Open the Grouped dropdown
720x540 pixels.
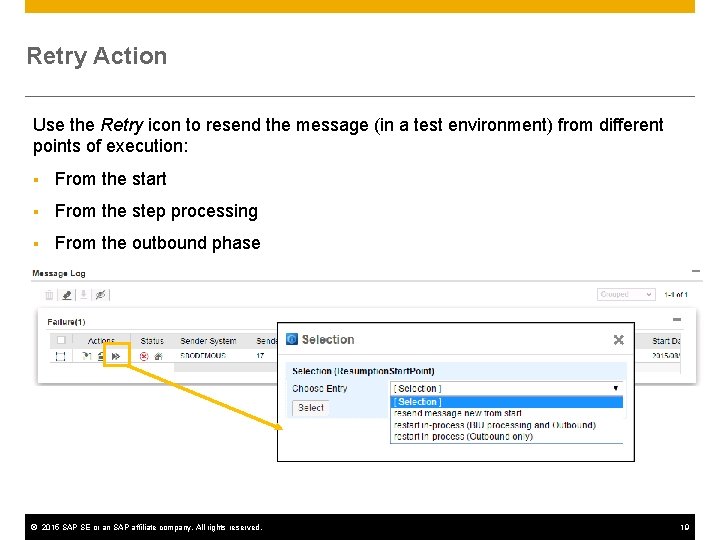625,294
